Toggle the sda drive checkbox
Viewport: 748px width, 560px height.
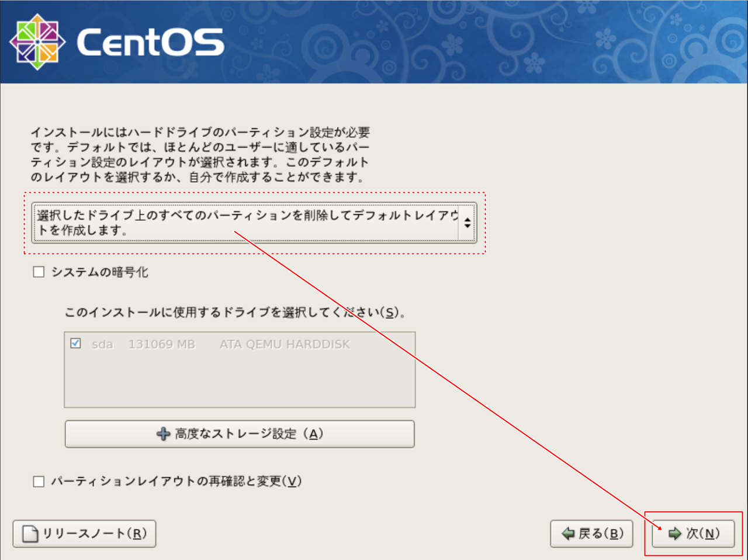coord(75,343)
